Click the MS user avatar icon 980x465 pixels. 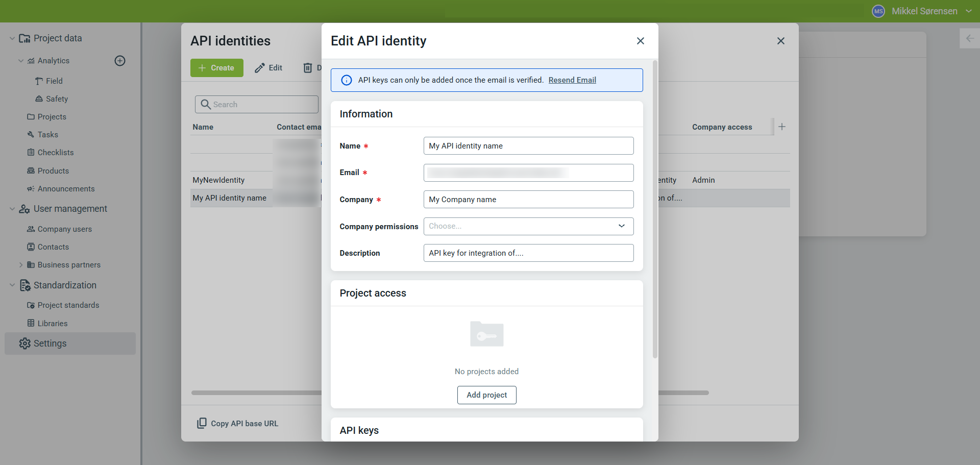click(x=878, y=11)
